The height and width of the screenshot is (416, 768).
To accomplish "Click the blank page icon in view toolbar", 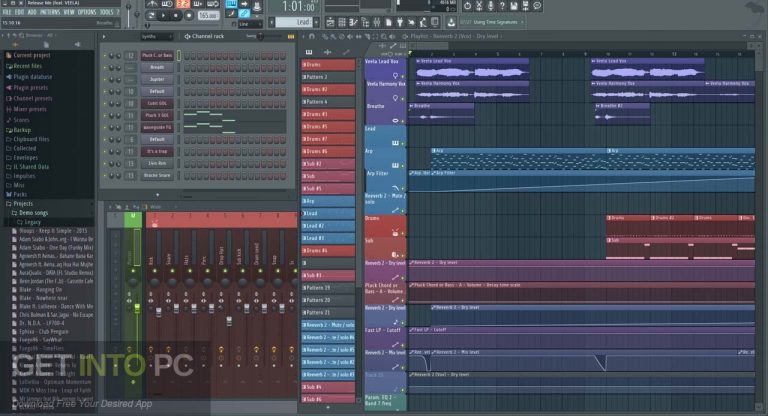I will click(x=388, y=22).
